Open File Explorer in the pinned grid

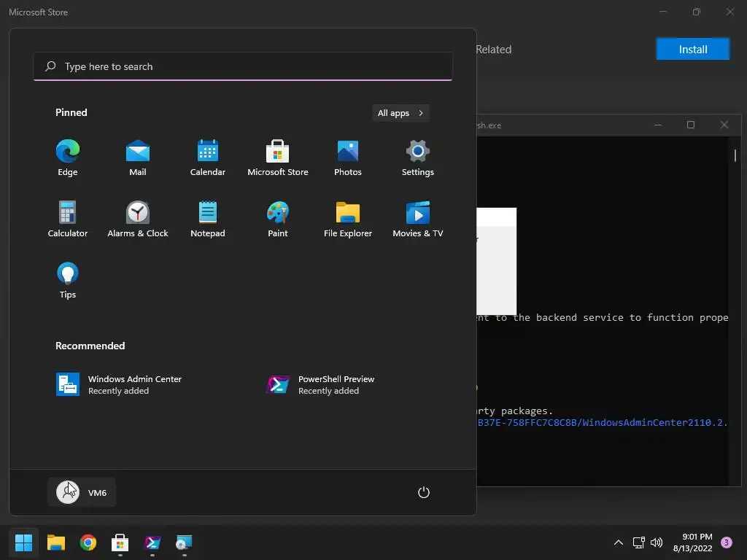(348, 219)
